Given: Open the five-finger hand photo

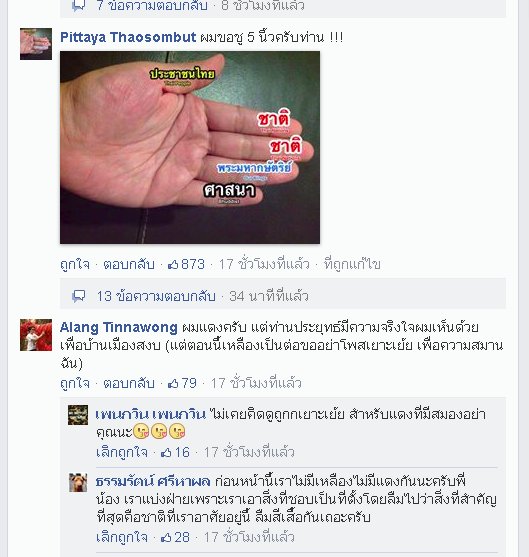Looking at the screenshot, I should pyautogui.click(x=190, y=147).
